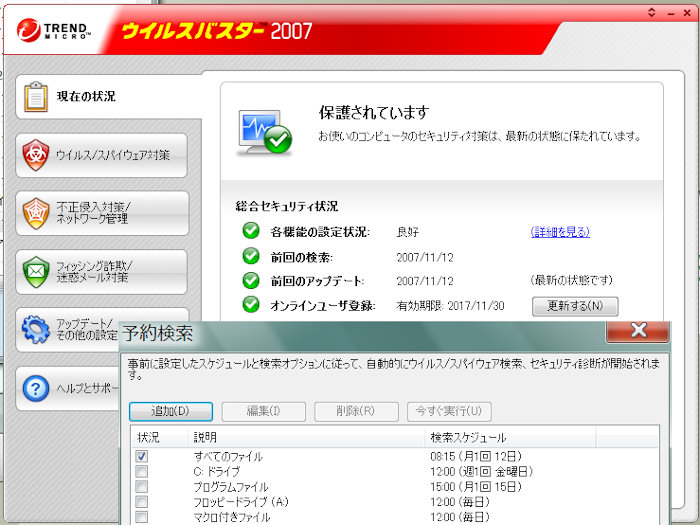700x525 pixels.
Task: Click the 更新する(N) button
Action: (574, 306)
